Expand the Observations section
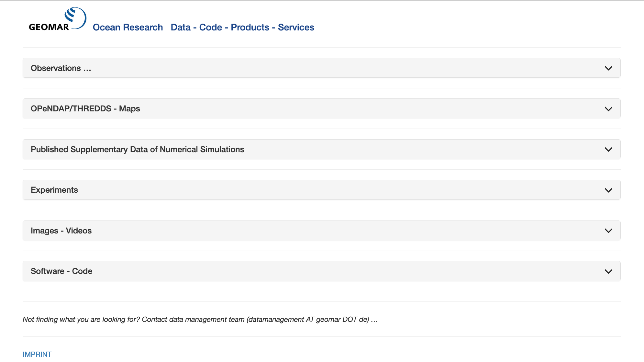This screenshot has width=644, height=362. (61, 68)
